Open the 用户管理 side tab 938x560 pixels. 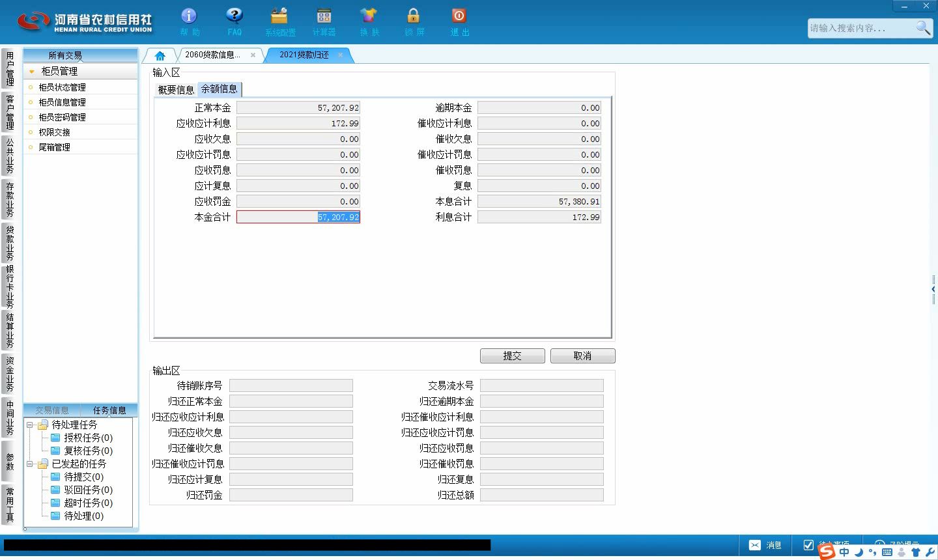coord(9,69)
